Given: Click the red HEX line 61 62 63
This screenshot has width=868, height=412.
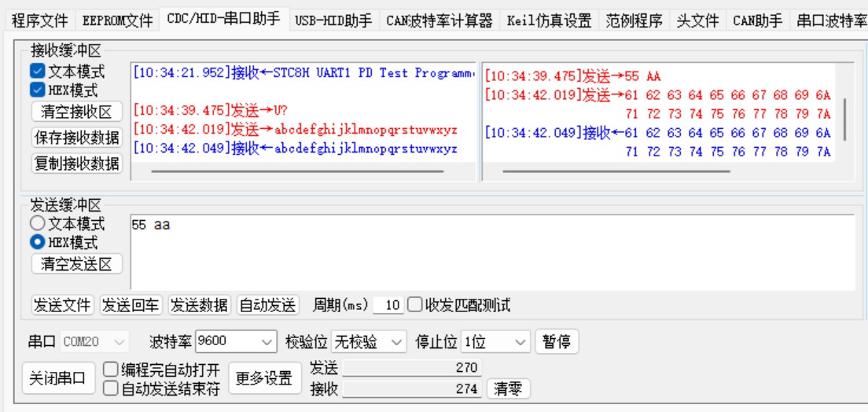Looking at the screenshot, I should 657,95.
